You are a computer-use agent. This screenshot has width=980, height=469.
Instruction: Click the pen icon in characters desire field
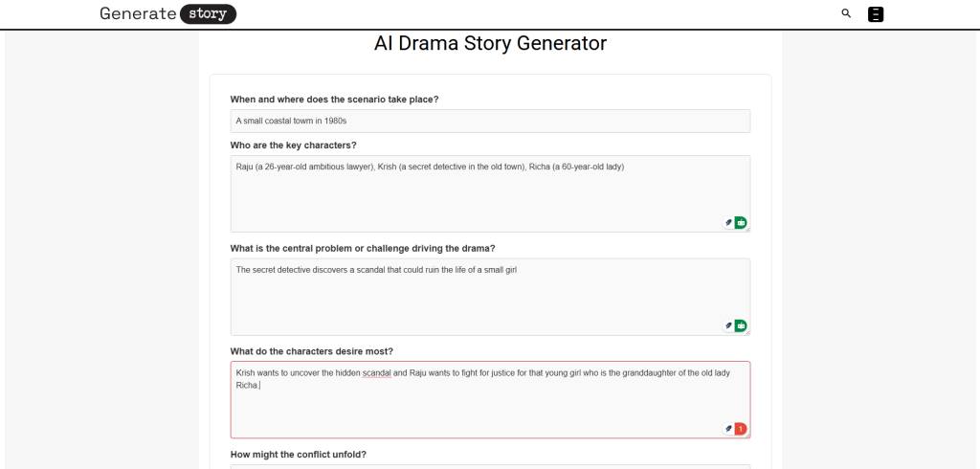(x=728, y=428)
